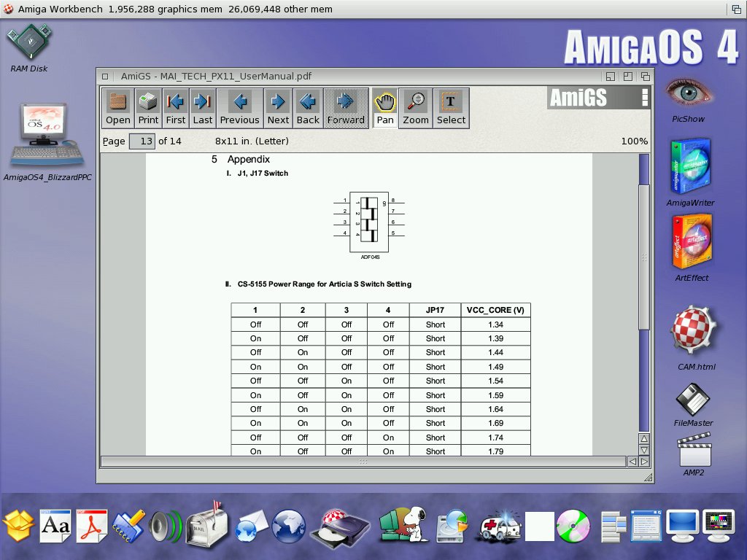The width and height of the screenshot is (747, 560).
Task: Open the mailbox dock icon
Action: click(206, 524)
